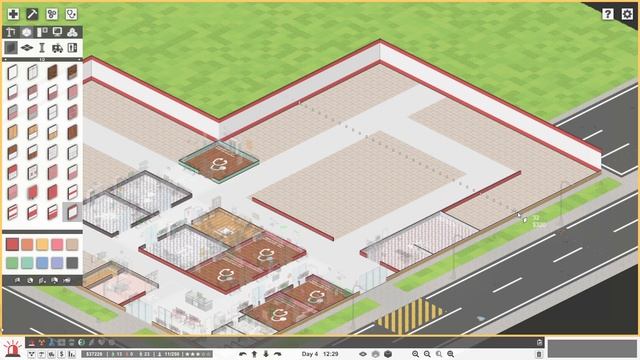Click the radiation hazard notification icon

click(42, 342)
